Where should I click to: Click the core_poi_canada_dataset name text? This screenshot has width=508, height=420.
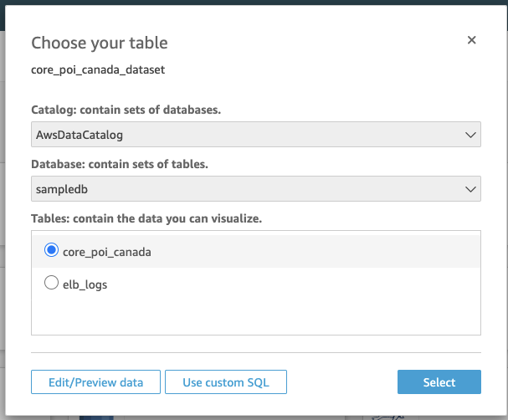[98, 70]
